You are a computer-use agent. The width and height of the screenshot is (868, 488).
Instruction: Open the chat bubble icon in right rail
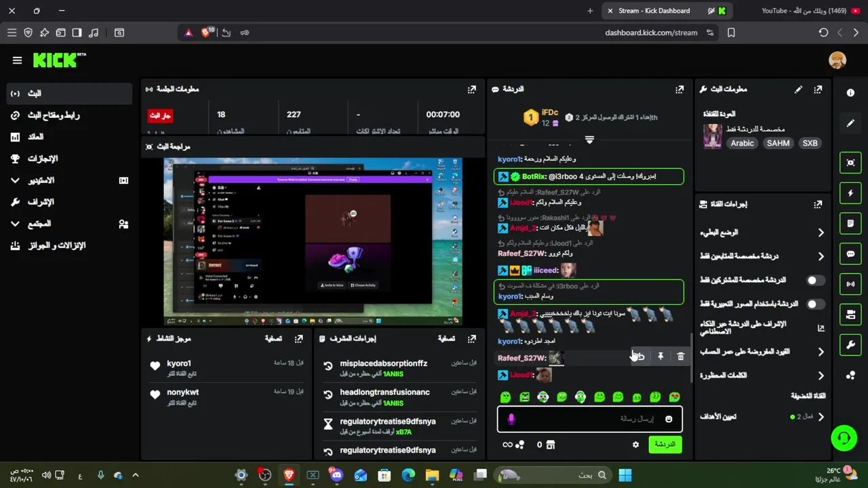click(x=850, y=253)
